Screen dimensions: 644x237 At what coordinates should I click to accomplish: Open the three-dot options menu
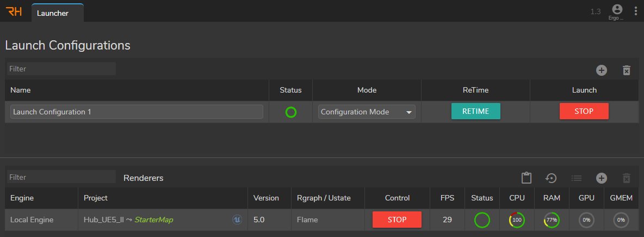636,11
